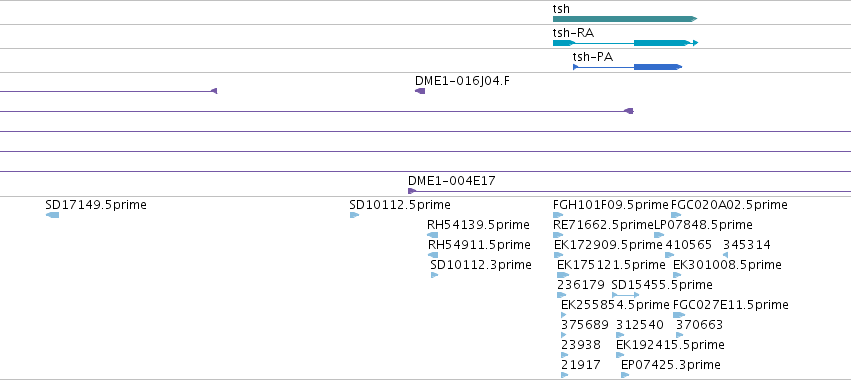Select the EK301008.5prime feature arrow

(677, 275)
